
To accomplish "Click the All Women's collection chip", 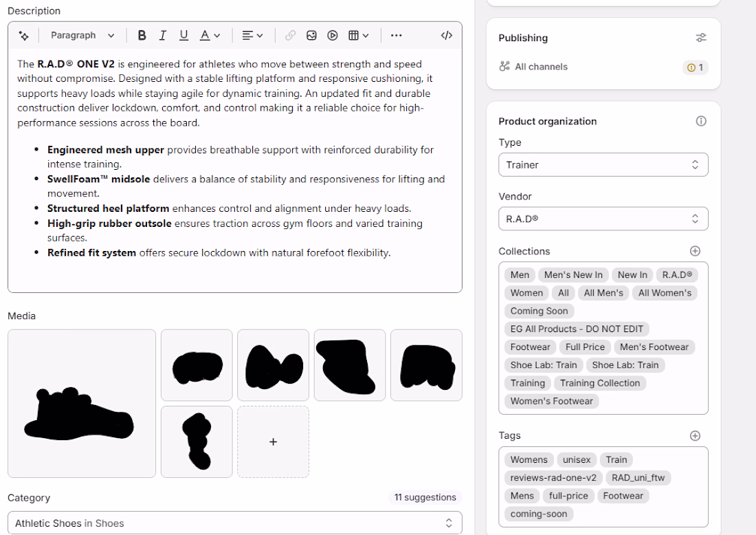I will pos(665,293).
